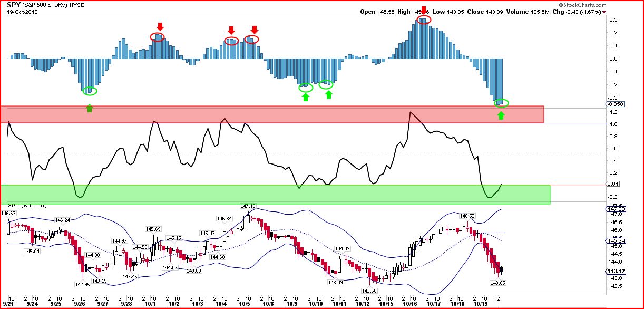Click the 9/24 date on the time axis
Screen dimensions: 644x309
point(33,304)
